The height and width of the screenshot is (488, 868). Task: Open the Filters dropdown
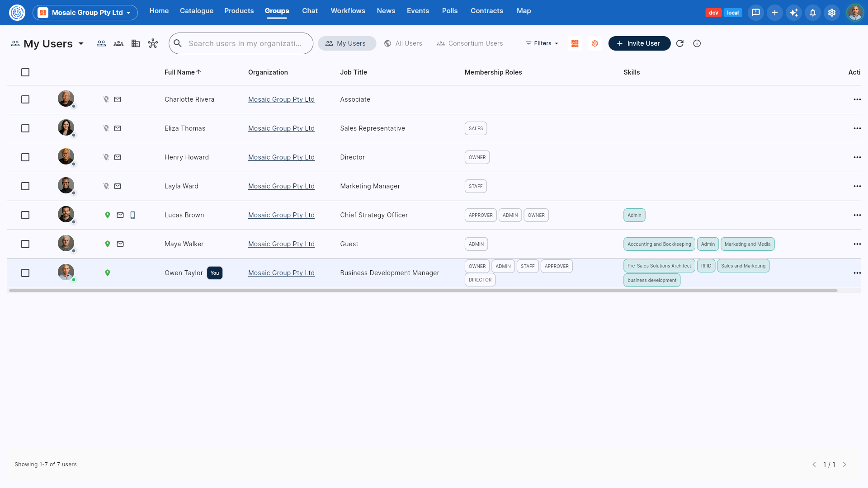pos(542,43)
